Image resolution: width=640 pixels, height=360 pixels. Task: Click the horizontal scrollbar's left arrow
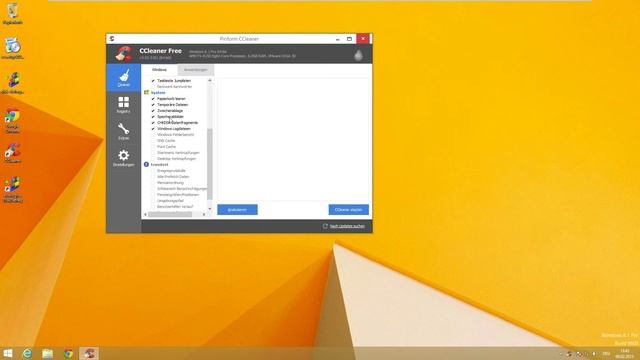pyautogui.click(x=145, y=214)
